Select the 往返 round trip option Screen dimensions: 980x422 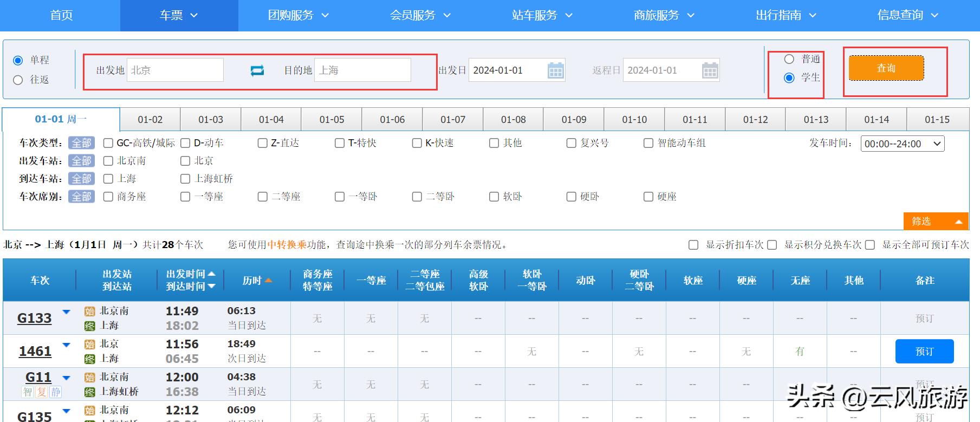18,80
